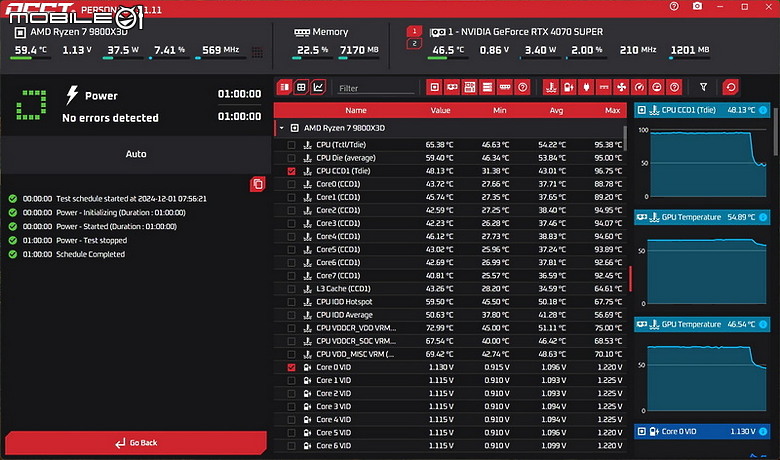Viewport: 780px width, 460px height.
Task: Select GPU 2 in the GPU selector
Action: 414,43
